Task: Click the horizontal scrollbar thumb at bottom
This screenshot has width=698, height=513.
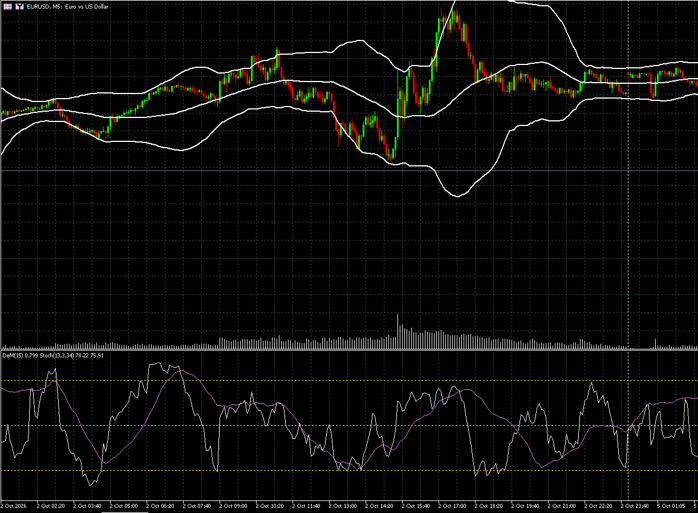Action: (x=125, y=512)
